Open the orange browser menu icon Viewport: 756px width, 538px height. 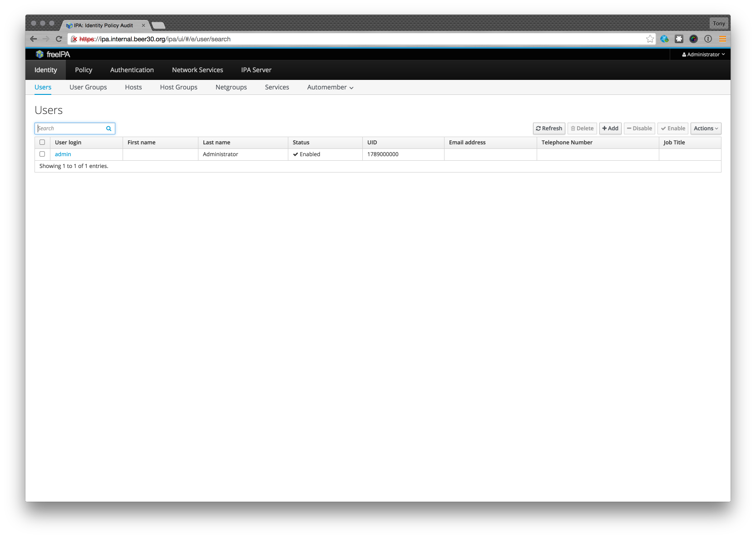[722, 39]
